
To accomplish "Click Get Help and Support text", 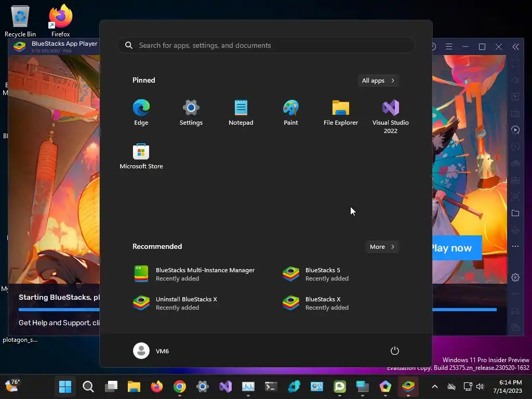I will tap(59, 323).
